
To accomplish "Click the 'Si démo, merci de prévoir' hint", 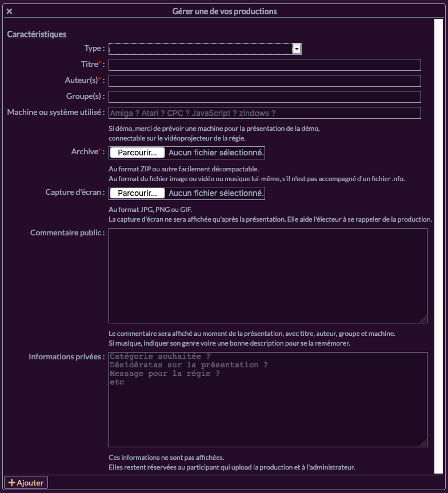I will 214,129.
